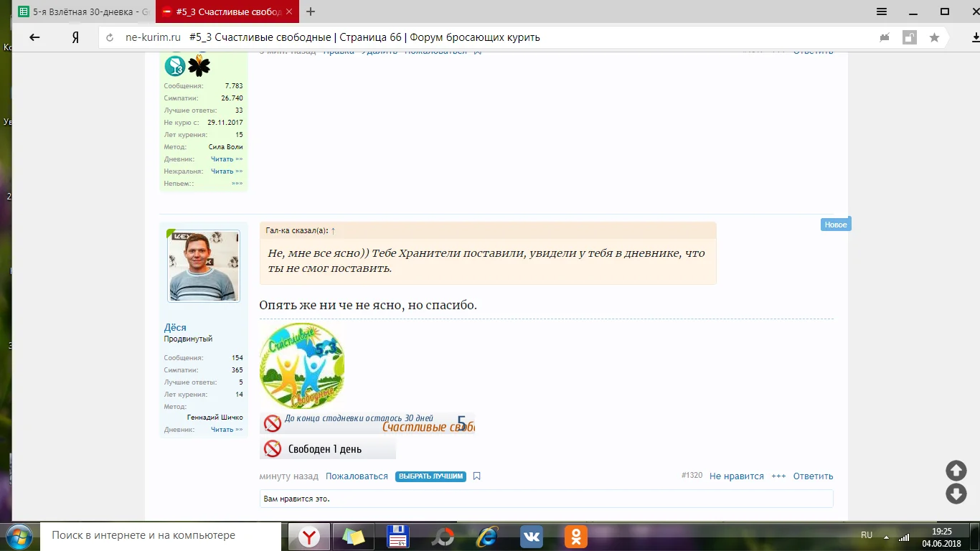Bookmark this page with the star icon
Image resolution: width=980 pixels, height=551 pixels.
[934, 37]
